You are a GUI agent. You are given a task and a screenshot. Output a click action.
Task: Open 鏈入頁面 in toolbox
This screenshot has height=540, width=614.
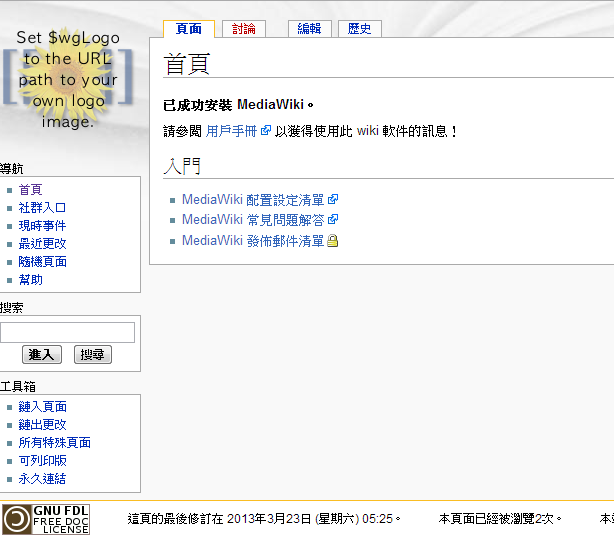[42, 406]
